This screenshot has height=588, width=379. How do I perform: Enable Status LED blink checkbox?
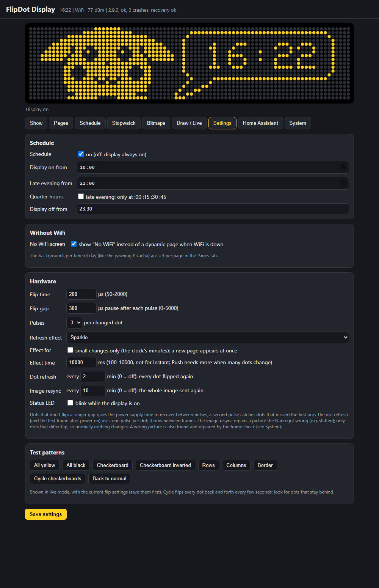coord(70,403)
